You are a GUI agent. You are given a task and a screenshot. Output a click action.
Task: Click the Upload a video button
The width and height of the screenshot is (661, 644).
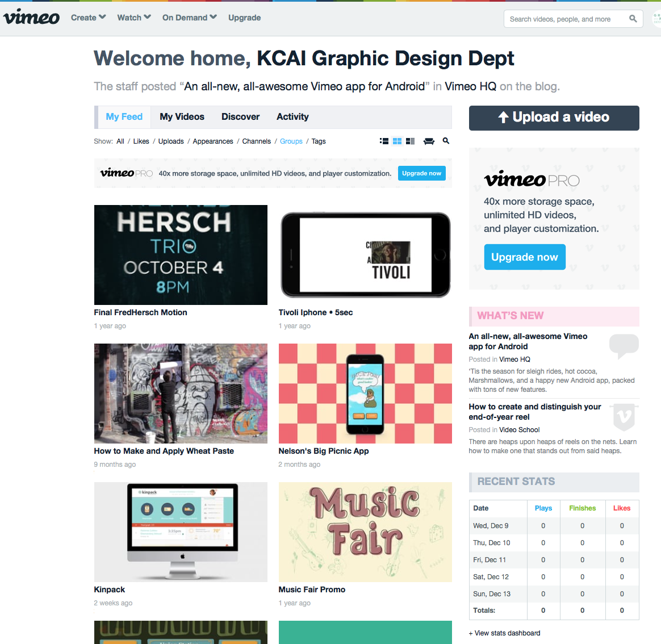[x=554, y=118]
